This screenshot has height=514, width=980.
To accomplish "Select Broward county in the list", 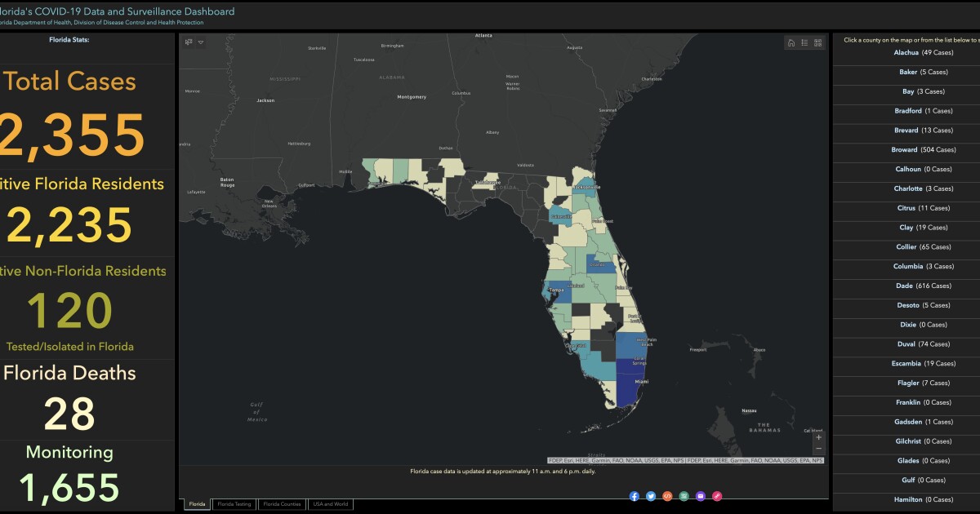I will click(x=911, y=150).
